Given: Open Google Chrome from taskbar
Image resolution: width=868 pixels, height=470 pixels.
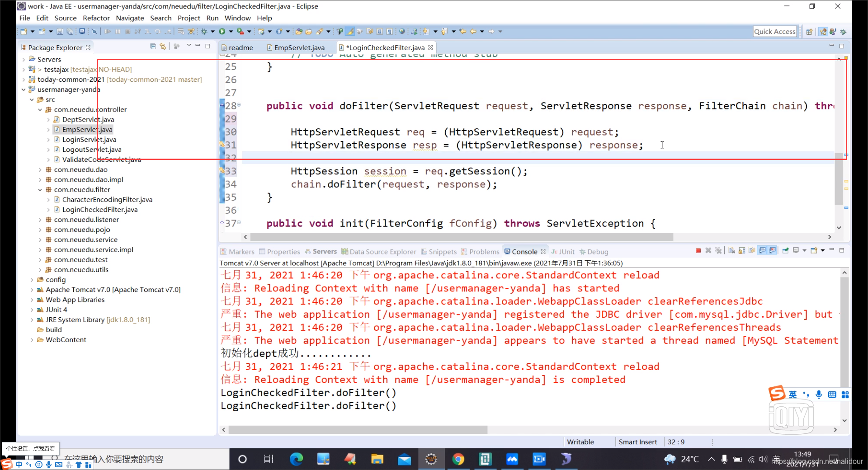Looking at the screenshot, I should pos(458,459).
